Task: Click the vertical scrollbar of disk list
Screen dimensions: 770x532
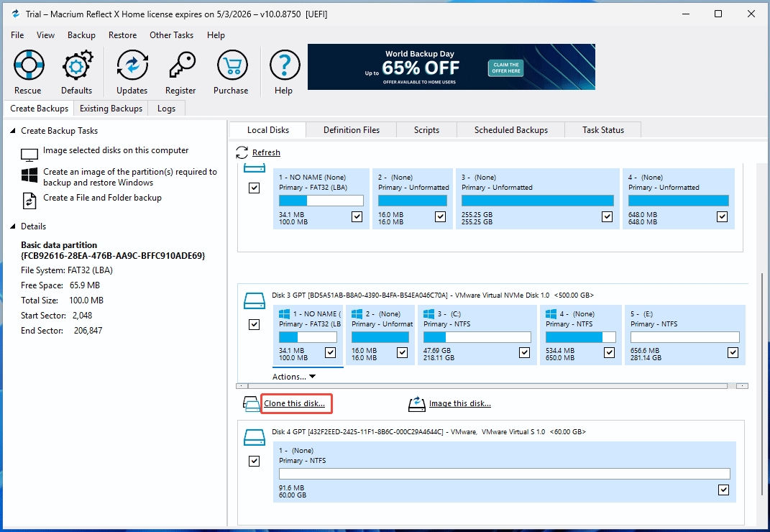Action: [x=761, y=383]
